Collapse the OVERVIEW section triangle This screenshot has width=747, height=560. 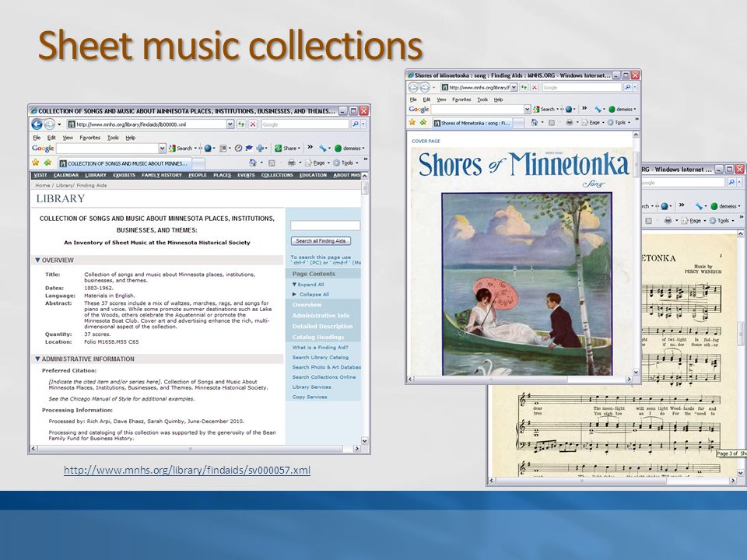[37, 260]
